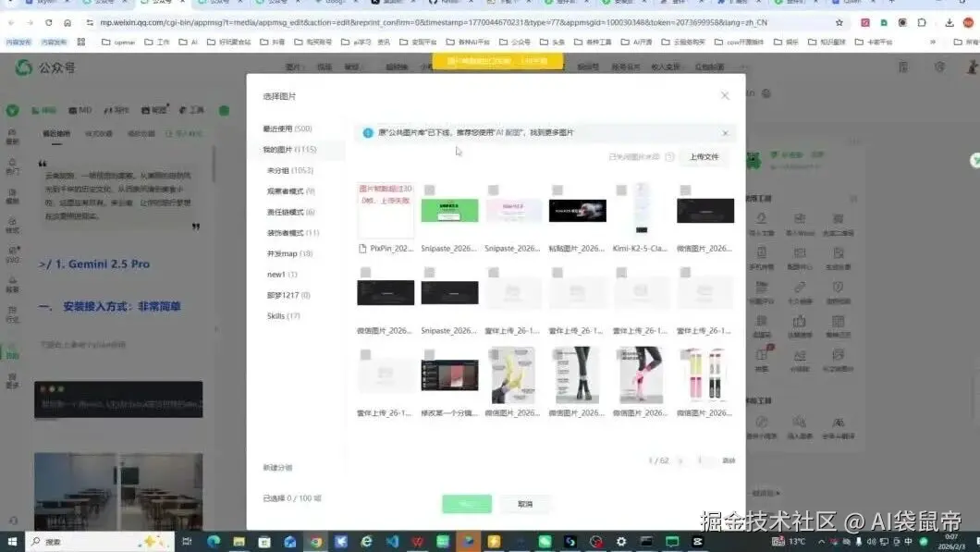Open the 观察者模式 image group
Viewport: 980px width, 552px height.
[290, 191]
